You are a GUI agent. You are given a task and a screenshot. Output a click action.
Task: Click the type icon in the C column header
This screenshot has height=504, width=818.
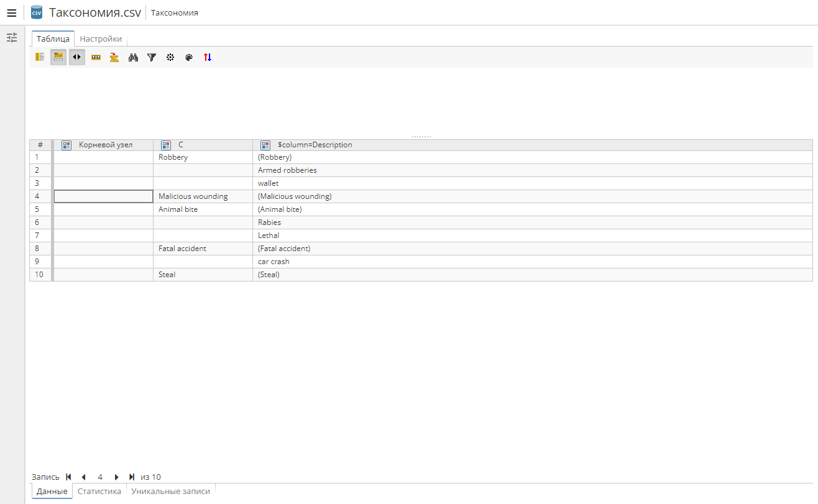click(x=166, y=145)
